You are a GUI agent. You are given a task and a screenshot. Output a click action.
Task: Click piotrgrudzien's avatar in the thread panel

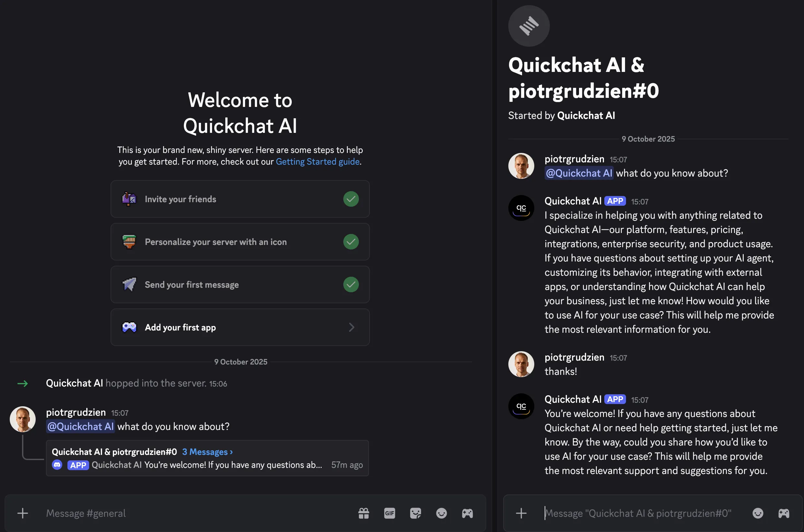pos(521,166)
